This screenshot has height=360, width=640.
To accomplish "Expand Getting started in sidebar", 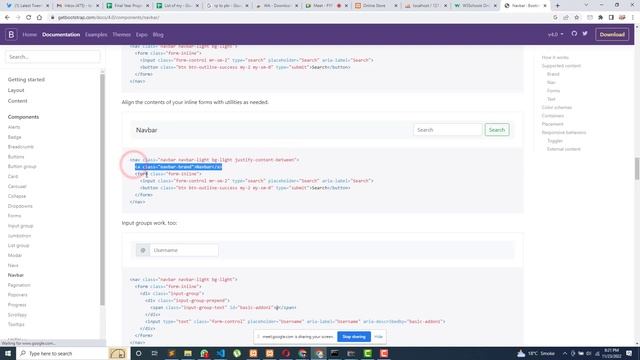I will point(26,80).
